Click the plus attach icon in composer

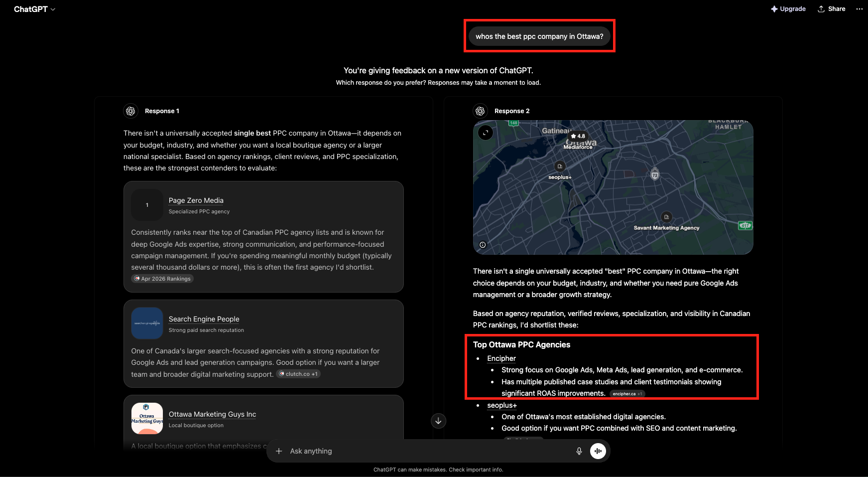[x=279, y=451]
